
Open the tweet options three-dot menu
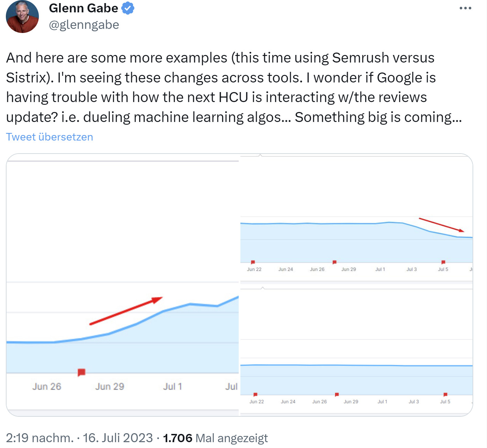coord(465,8)
